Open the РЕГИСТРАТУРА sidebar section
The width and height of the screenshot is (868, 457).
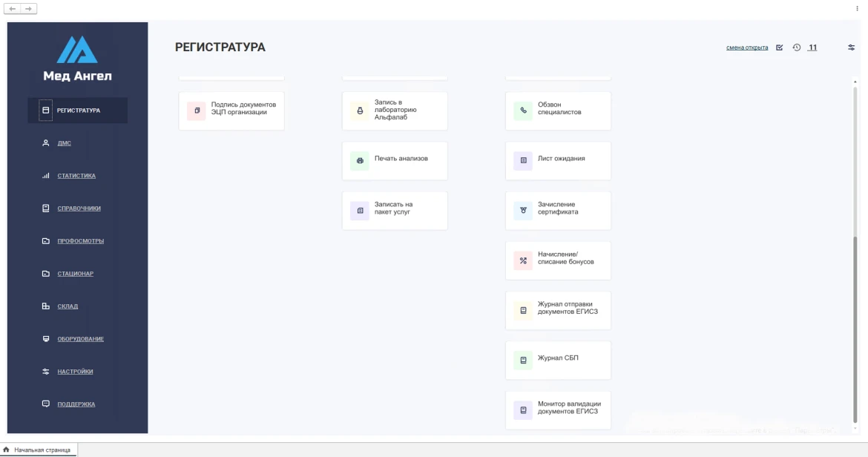point(79,111)
